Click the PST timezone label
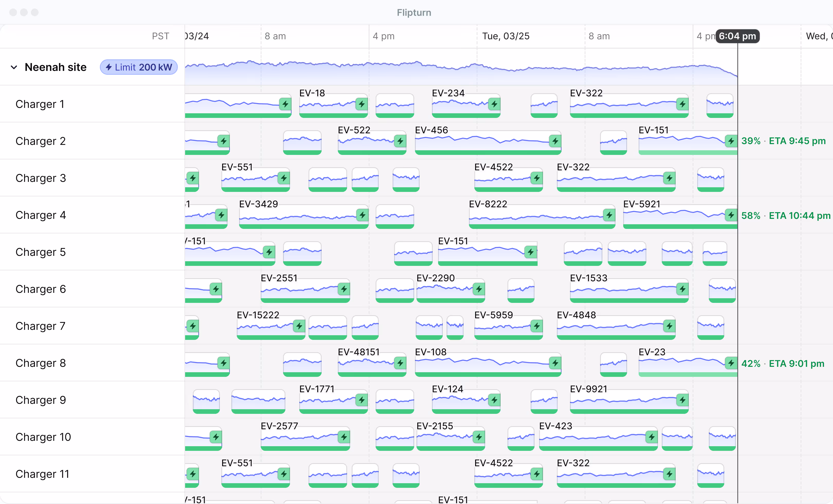This screenshot has width=833, height=504. (160, 36)
